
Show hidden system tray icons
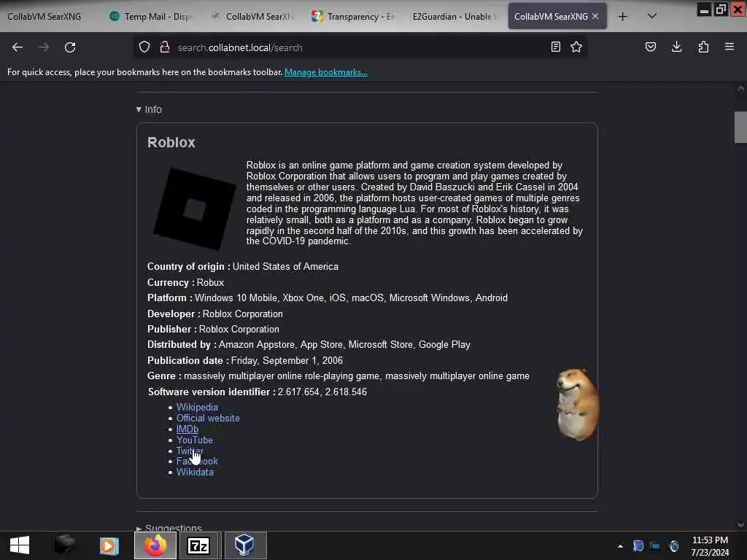tap(620, 546)
